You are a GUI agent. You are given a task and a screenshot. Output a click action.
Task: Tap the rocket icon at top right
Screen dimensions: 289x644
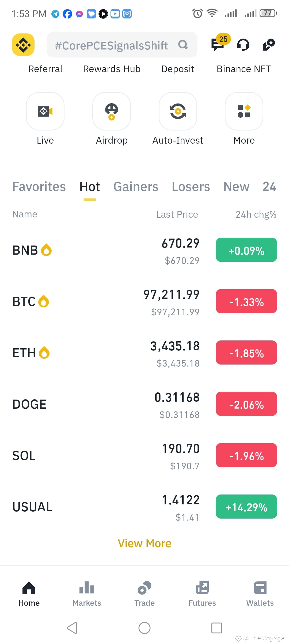tap(269, 45)
